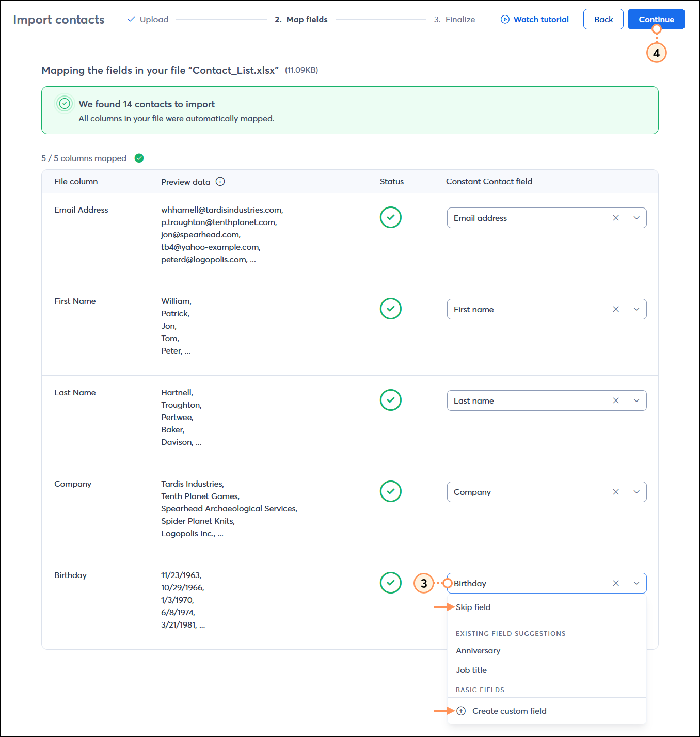Clear the Company field mapping

[616, 492]
